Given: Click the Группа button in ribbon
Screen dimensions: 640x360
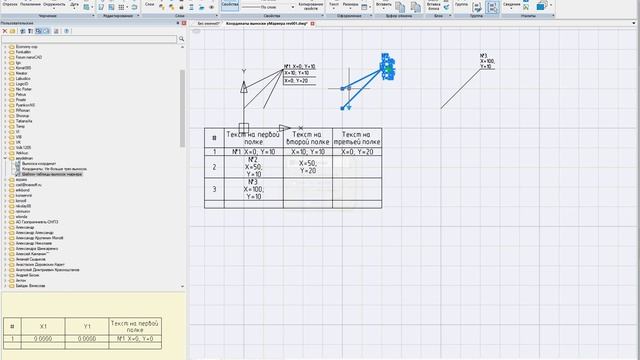Looking at the screenshot, I should [x=462, y=4].
